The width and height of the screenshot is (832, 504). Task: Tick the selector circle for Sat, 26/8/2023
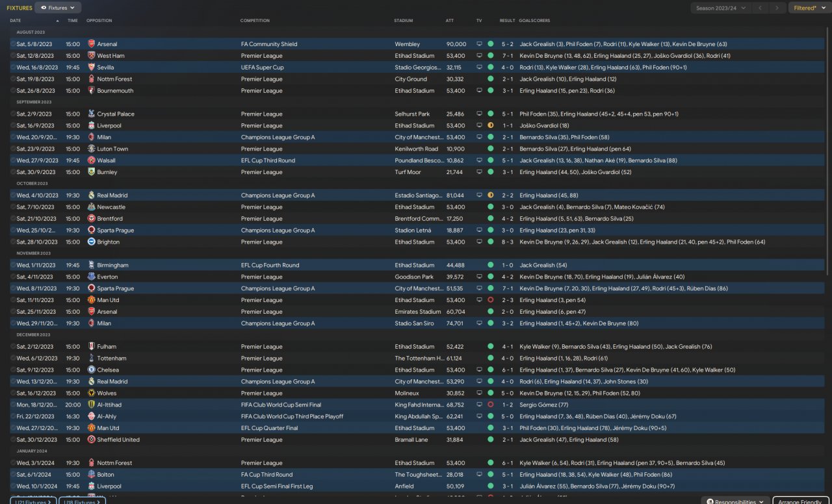click(13, 91)
